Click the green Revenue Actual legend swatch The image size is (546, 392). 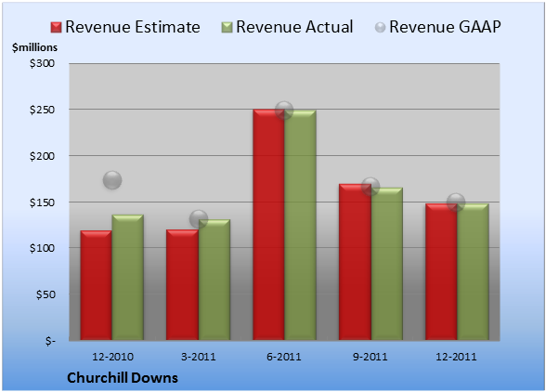227,28
